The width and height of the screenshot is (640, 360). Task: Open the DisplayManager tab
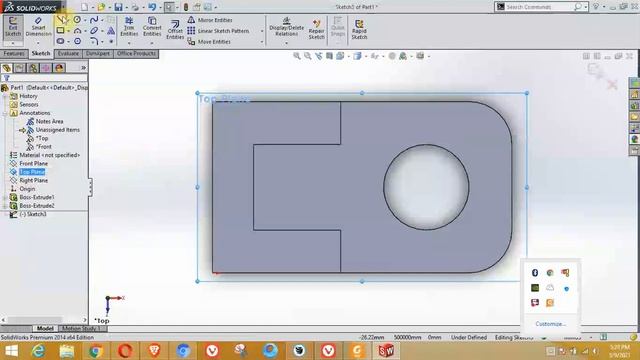60,68
